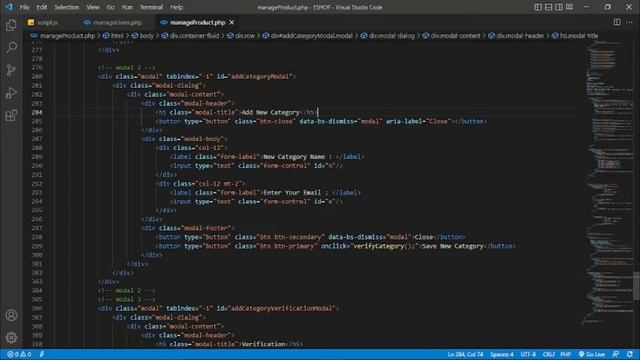The height and width of the screenshot is (360, 640).
Task: Click line number 284 in gutter
Action: tap(37, 112)
